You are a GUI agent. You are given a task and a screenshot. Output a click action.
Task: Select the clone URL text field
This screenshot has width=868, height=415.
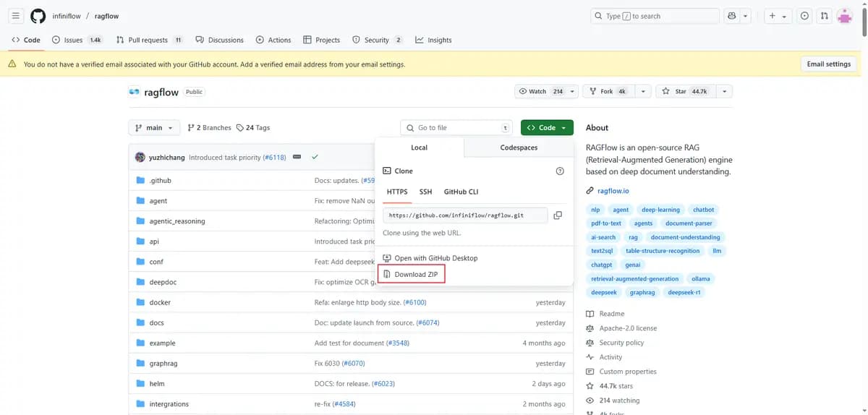pyautogui.click(x=464, y=215)
